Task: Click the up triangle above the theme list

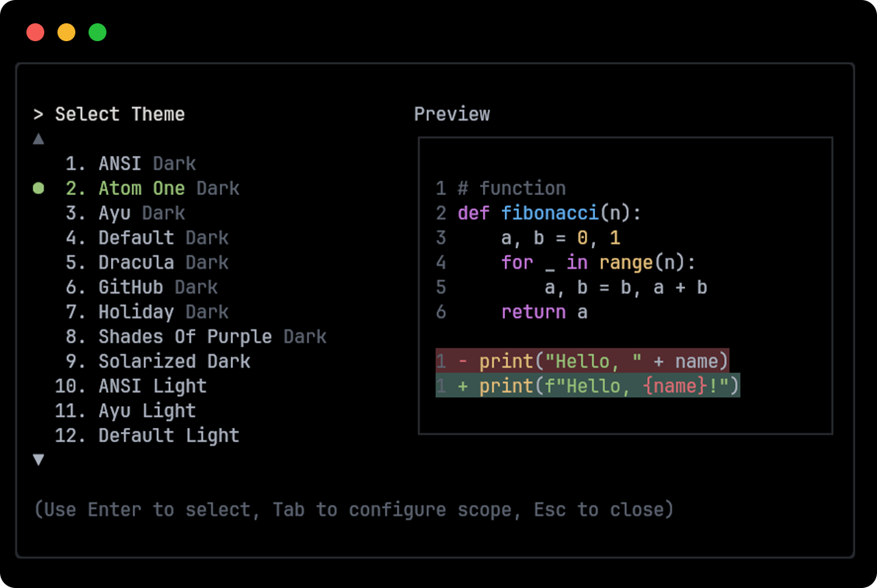Action: [x=39, y=138]
